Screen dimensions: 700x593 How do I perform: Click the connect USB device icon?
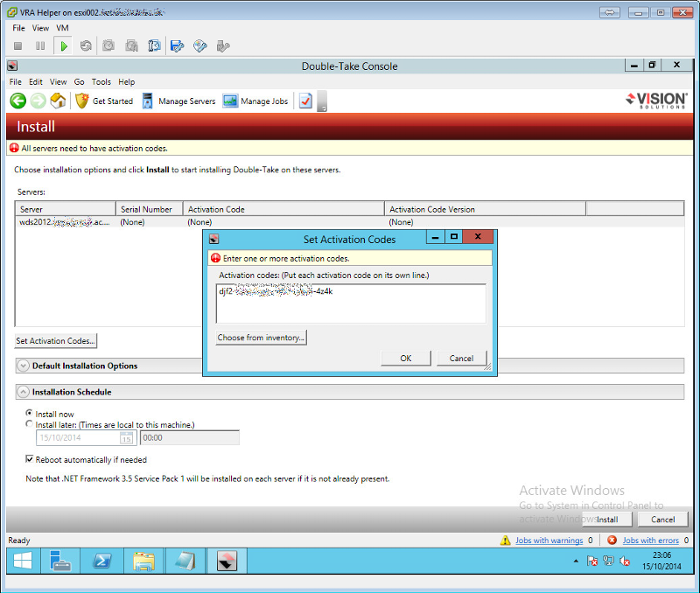(223, 45)
